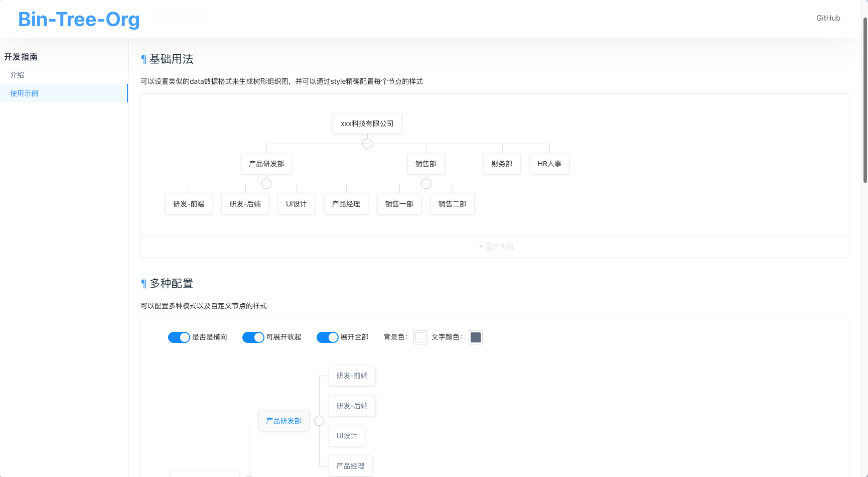Select the HR人事 node
Viewport: 868px width, 477px height.
pos(549,164)
